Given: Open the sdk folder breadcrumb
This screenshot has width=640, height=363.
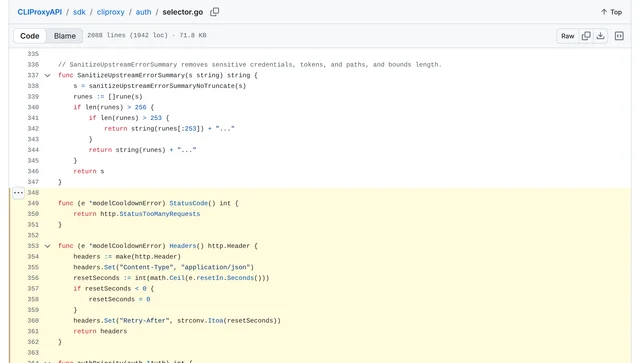Looking at the screenshot, I should (79, 12).
